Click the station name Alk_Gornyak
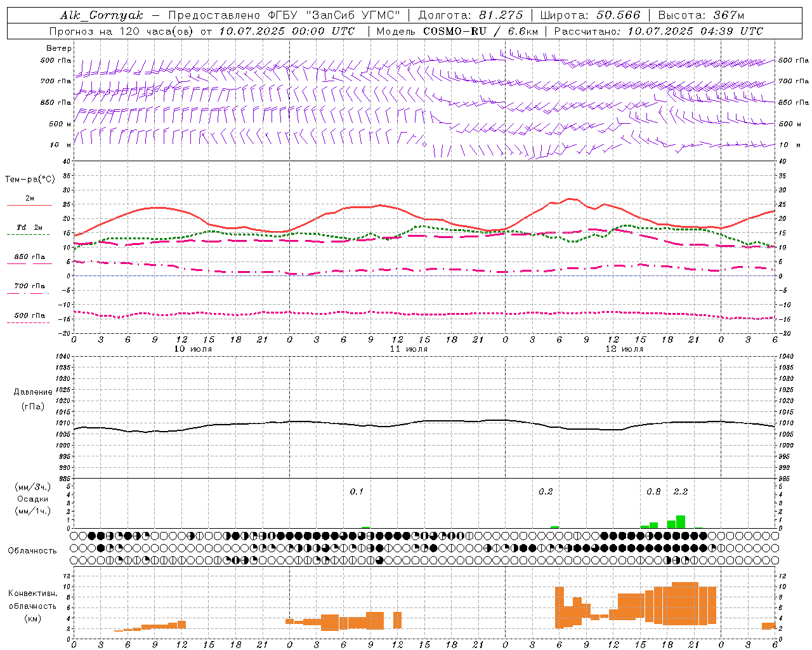The height and width of the screenshot is (650, 812). (x=101, y=15)
